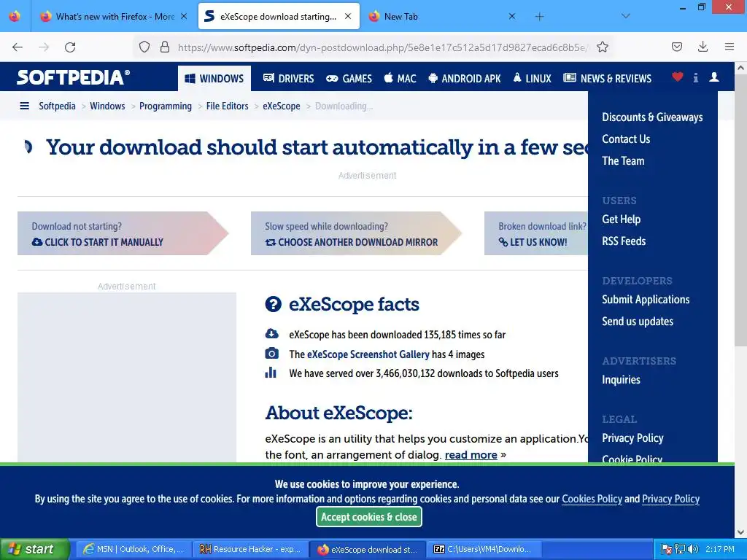Open the Games category
The height and width of the screenshot is (560, 747).
349,78
